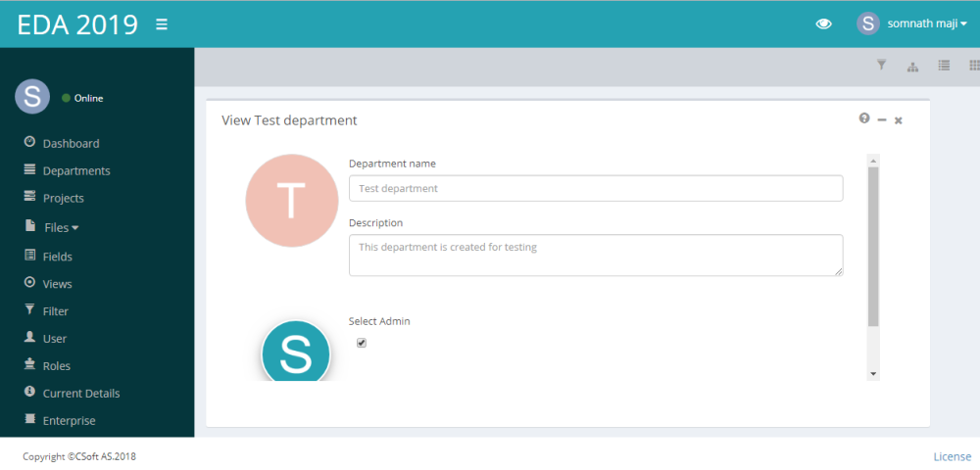This screenshot has width=980, height=470.
Task: Click the Views target icon
Action: tap(29, 282)
